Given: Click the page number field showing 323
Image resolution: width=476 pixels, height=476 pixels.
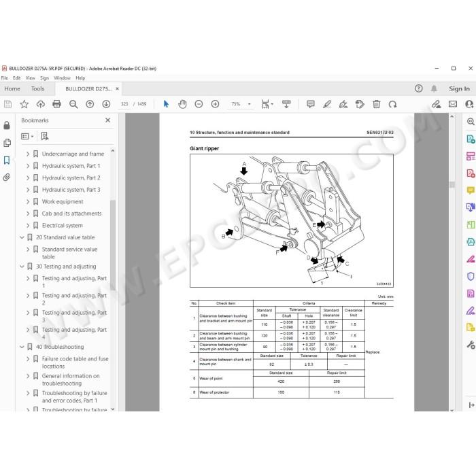Looking at the screenshot, I should [124, 104].
